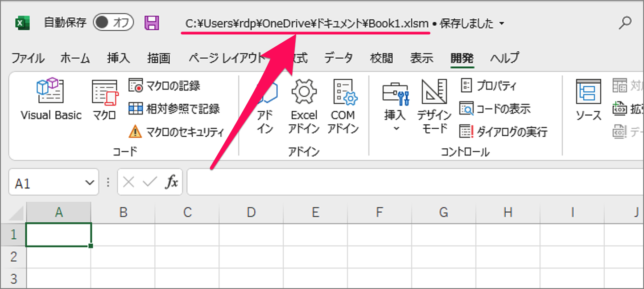This screenshot has width=644, height=289.
Task: Click cell A1
Action: coord(59,235)
